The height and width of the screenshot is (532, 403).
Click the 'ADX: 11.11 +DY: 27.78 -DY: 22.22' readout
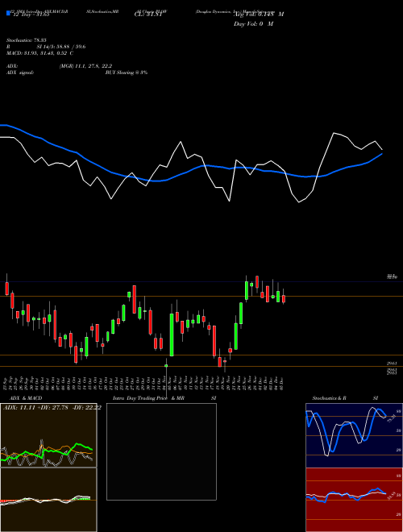(x=52, y=408)
